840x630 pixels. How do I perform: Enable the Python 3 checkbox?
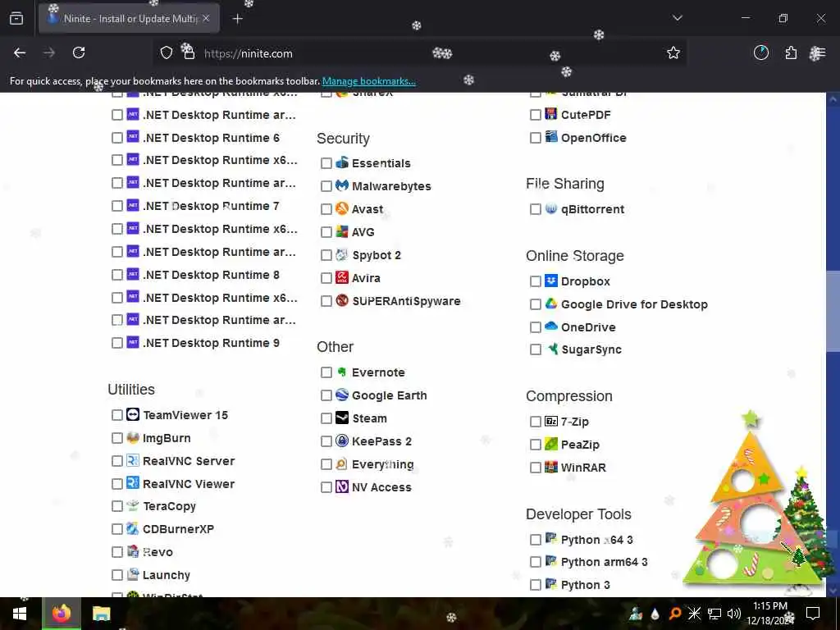click(535, 585)
